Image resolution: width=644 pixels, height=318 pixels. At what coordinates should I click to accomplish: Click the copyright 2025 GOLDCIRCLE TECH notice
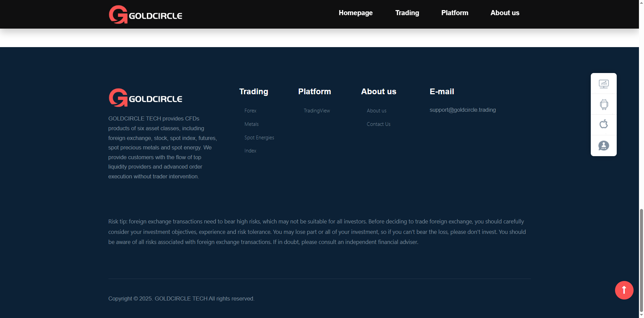pos(181,298)
